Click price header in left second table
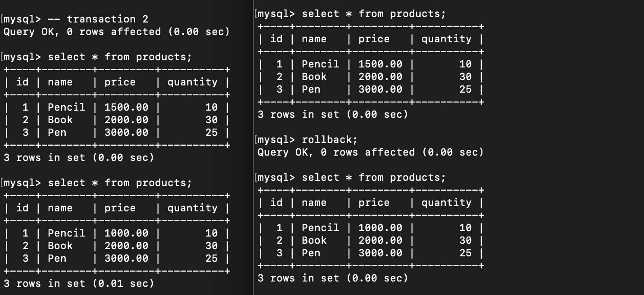The width and height of the screenshot is (644, 295). 120,208
